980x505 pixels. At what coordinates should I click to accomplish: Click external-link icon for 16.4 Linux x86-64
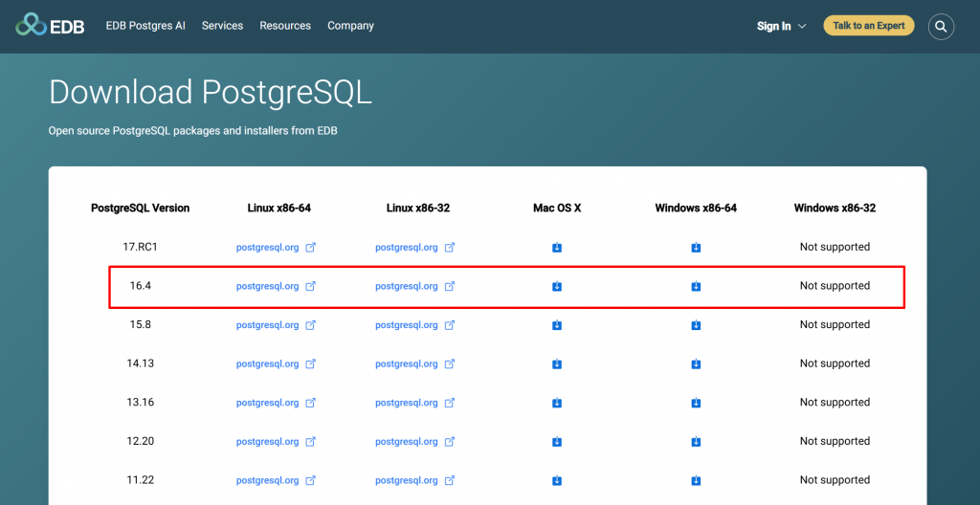311,286
